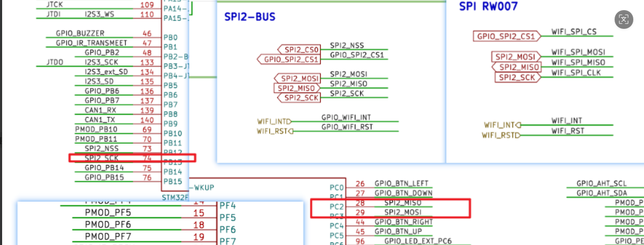
Task: Click pin number 133
Action: [x=147, y=62]
